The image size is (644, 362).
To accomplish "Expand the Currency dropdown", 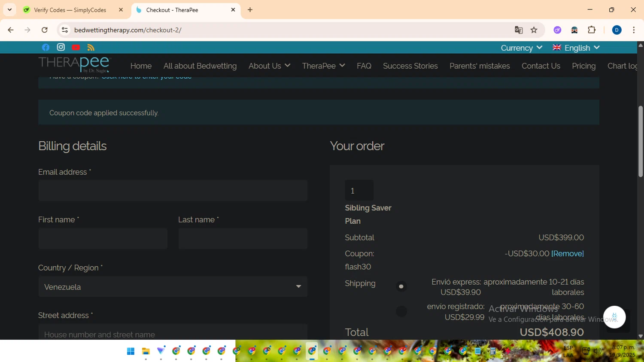I will 521,48.
